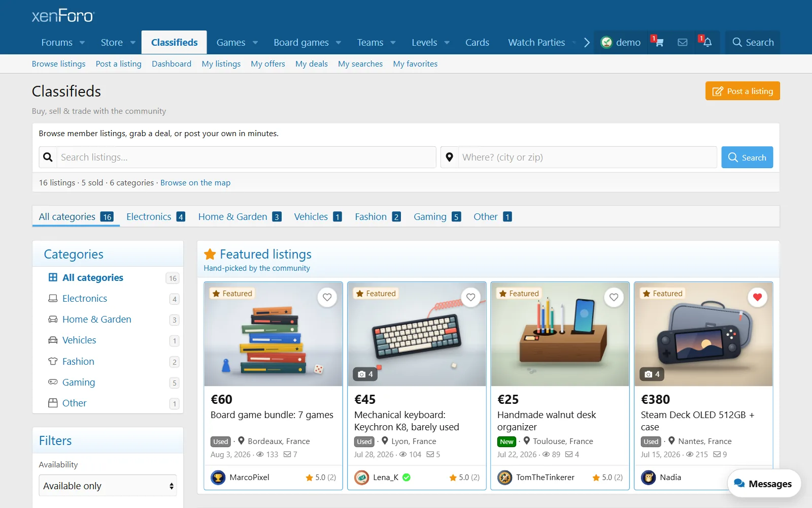
Task: Click the blue Search button
Action: coord(747,157)
